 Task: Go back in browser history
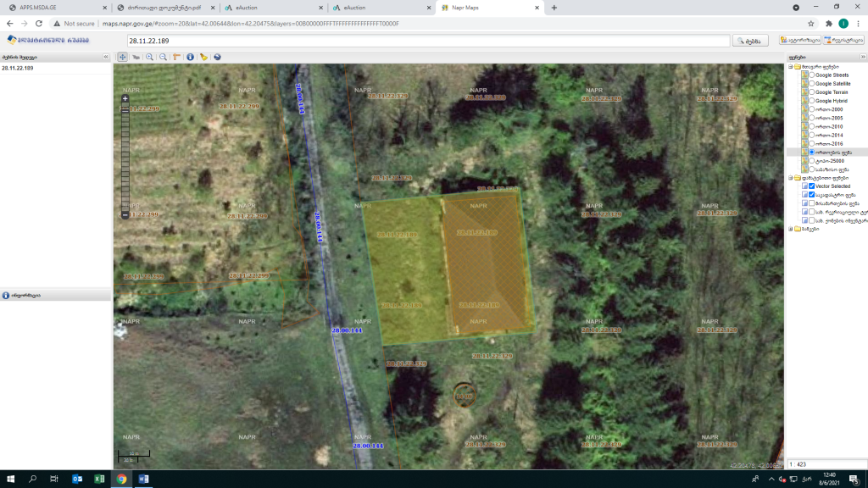(10, 24)
